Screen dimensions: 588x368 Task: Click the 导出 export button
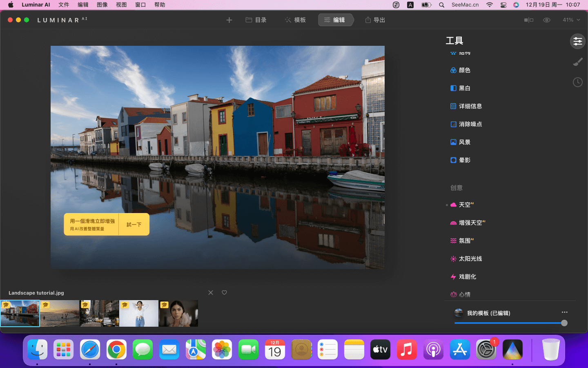point(375,20)
